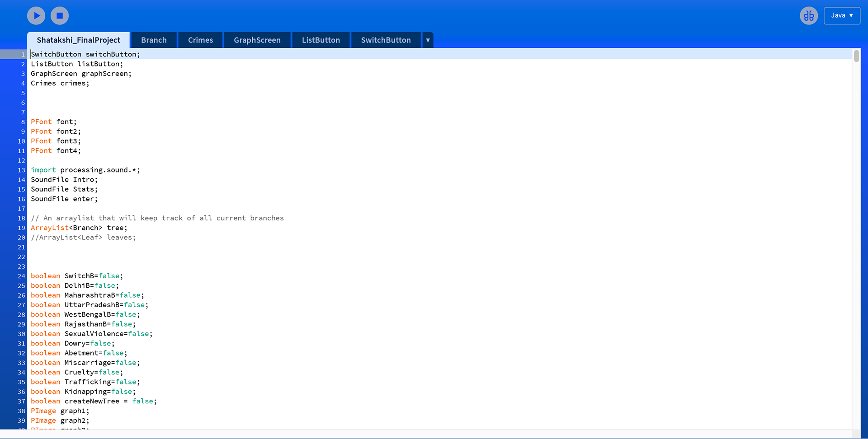Click 'PImage graph2;' line
Viewport: 868px width, 439px height.
click(x=60, y=420)
